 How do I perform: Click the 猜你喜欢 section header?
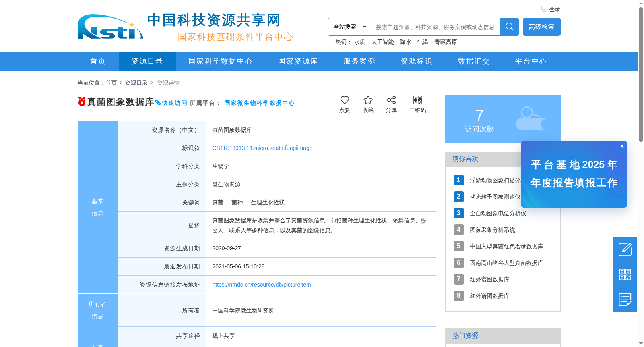[465, 159]
